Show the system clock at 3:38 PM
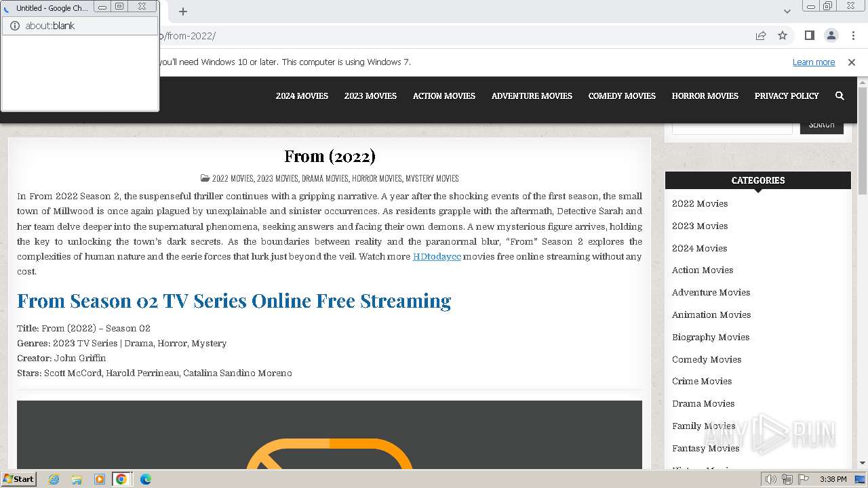868x488 pixels. point(833,479)
